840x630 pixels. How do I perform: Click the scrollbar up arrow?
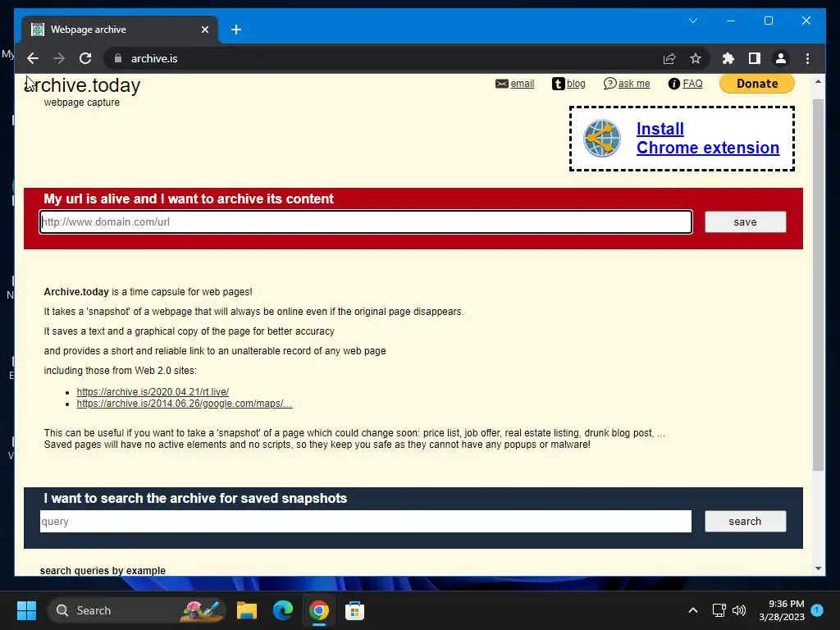point(818,82)
